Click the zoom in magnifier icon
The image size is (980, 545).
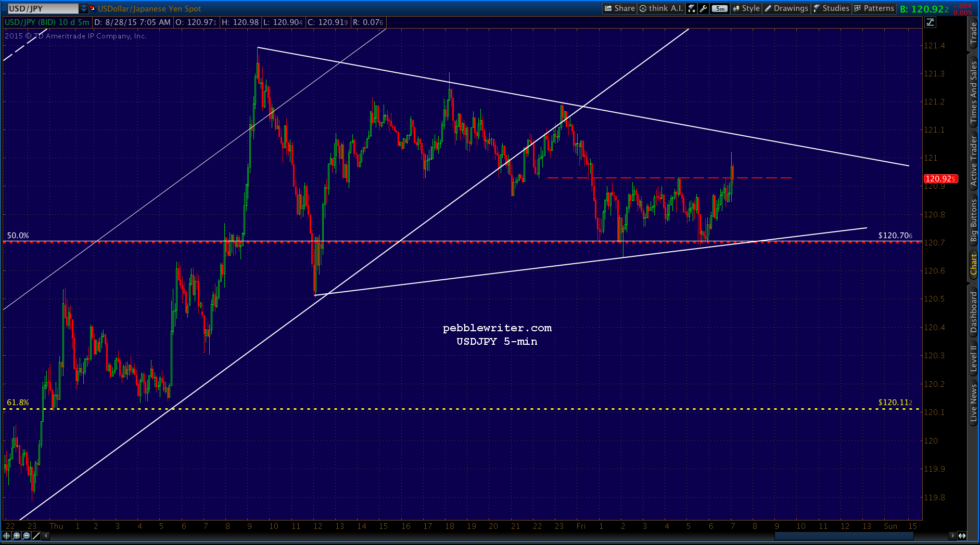coord(17,536)
